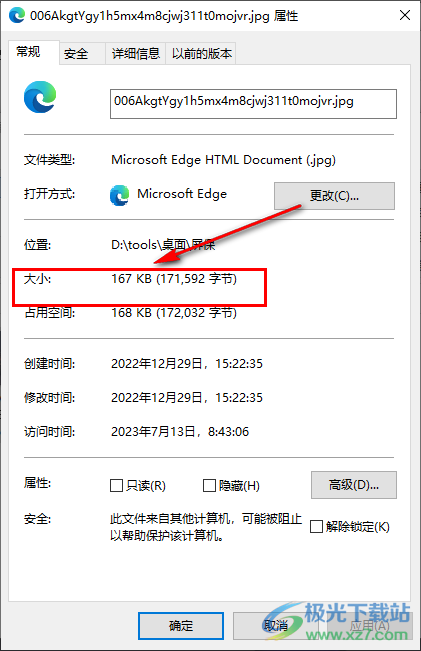Click the 占用空间 168 KB value
421x651 pixels.
coord(174,313)
